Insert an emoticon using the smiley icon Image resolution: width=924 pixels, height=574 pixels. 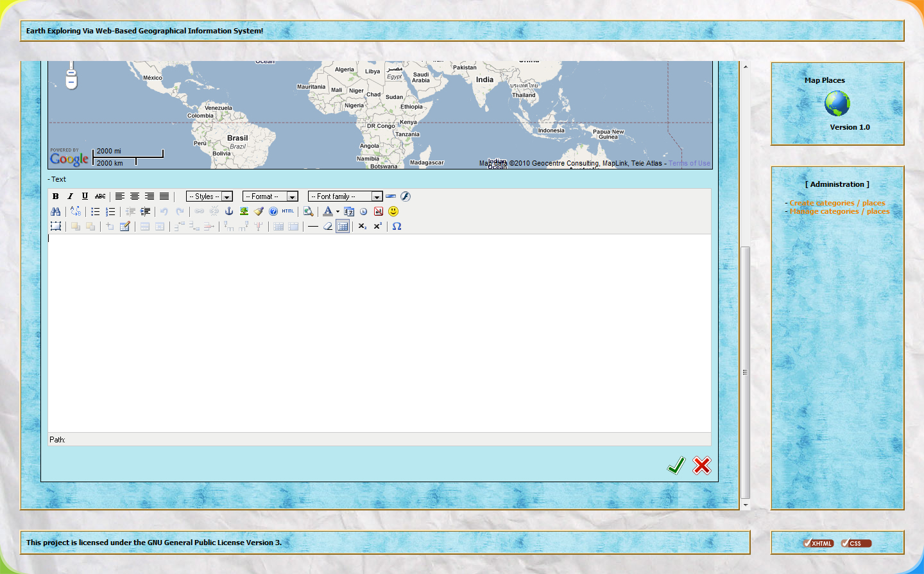[393, 211]
